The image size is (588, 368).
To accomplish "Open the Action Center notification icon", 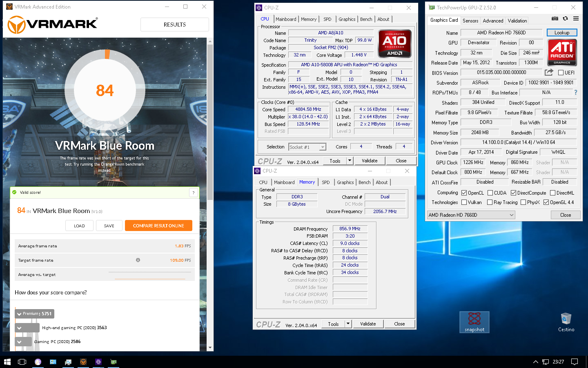I will tap(575, 362).
